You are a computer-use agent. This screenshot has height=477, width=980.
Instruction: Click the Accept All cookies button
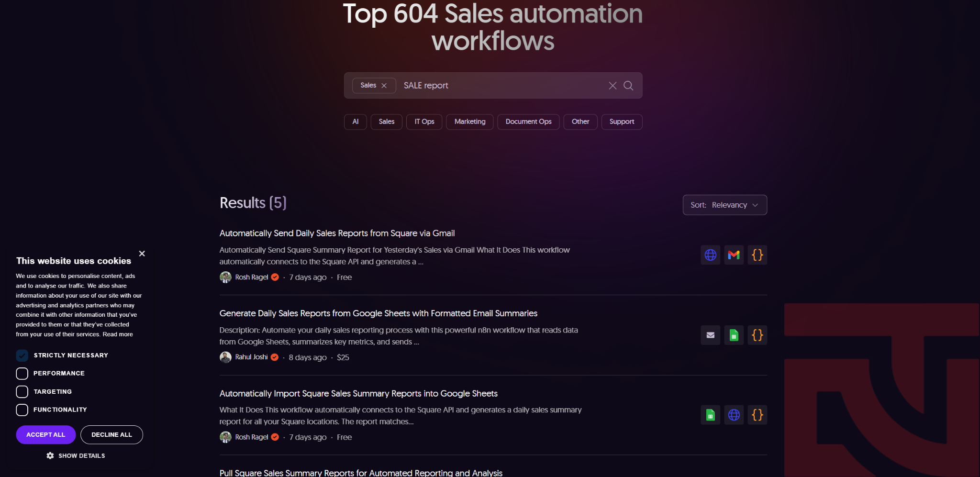click(46, 435)
